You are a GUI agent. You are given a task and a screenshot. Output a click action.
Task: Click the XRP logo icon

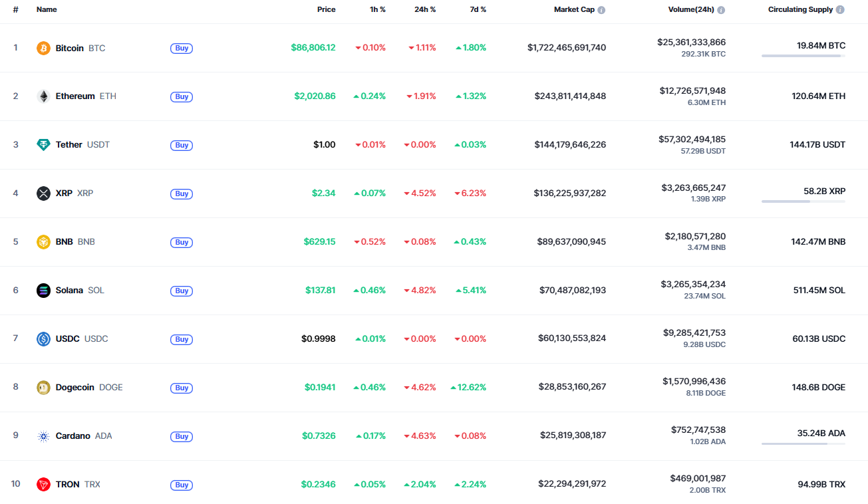(x=43, y=193)
